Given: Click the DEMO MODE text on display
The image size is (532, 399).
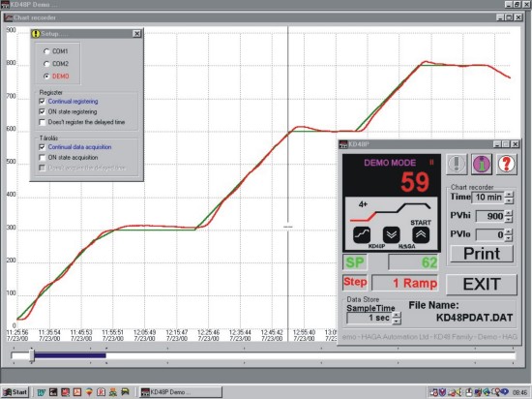Looking at the screenshot, I should coord(390,163).
